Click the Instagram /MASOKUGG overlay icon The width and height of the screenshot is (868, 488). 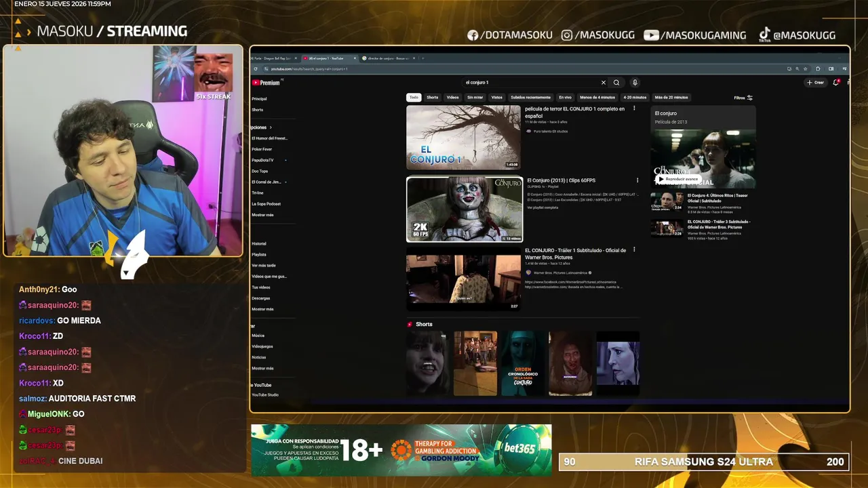pos(567,35)
